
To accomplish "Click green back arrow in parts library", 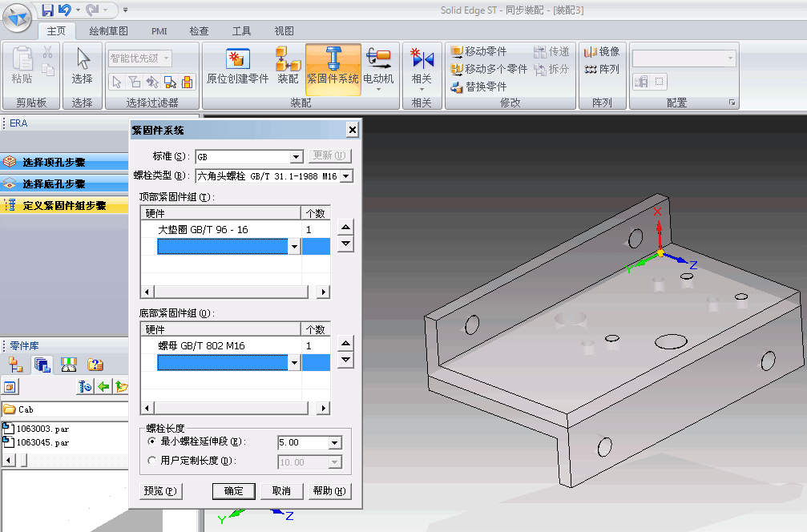I will coord(104,386).
